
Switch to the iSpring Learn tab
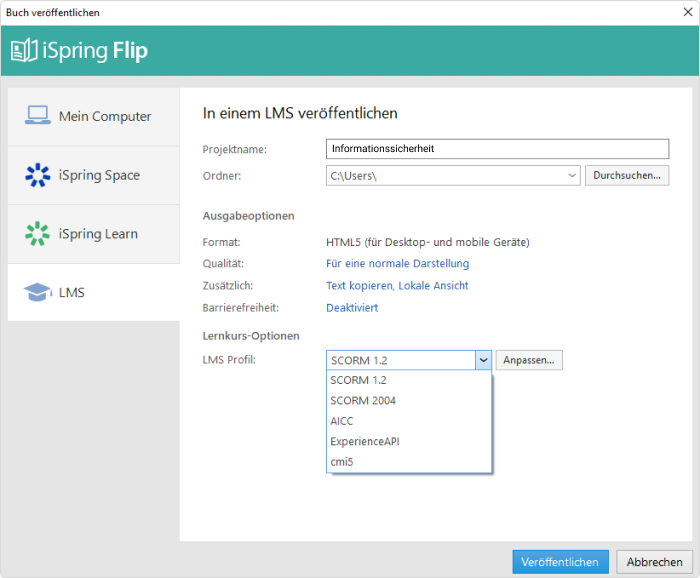tap(94, 234)
